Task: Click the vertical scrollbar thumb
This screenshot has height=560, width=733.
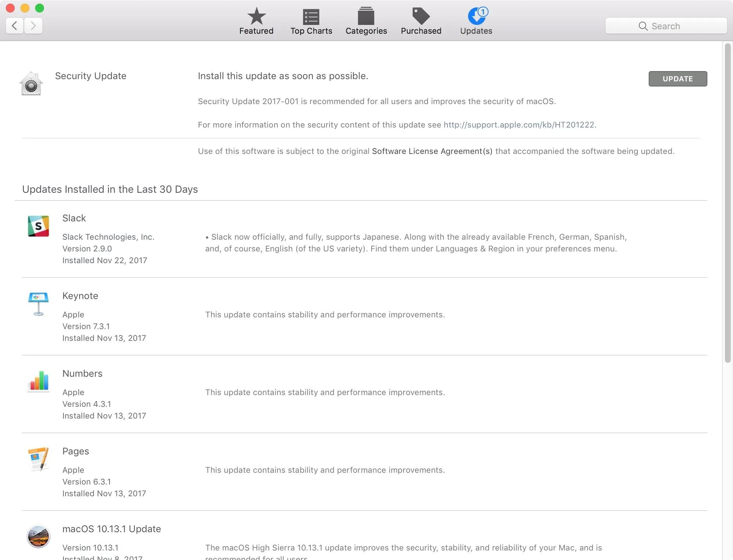Action: click(728, 203)
